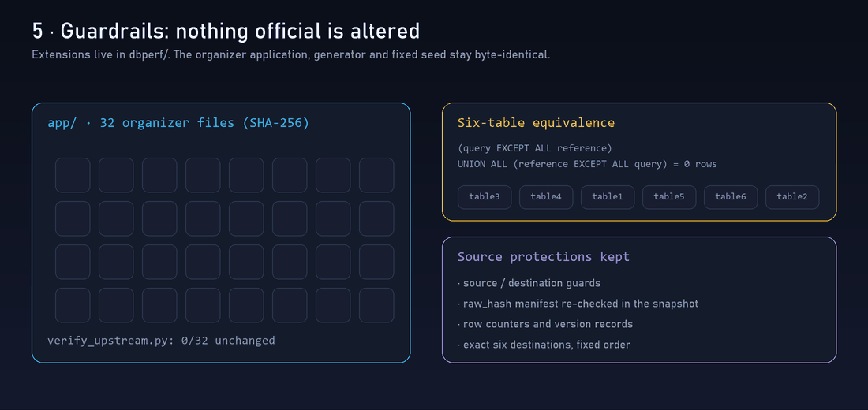This screenshot has height=410, width=868.
Task: Choose the table1 chip
Action: coord(608,197)
